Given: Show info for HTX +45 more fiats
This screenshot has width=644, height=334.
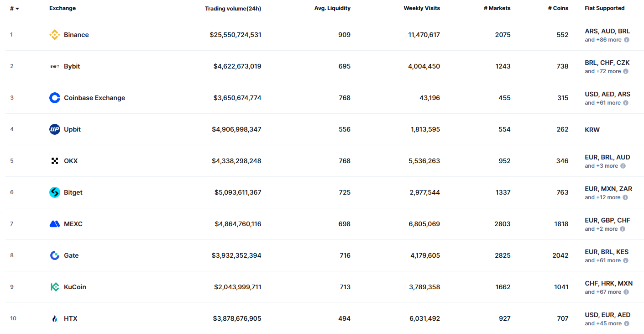Looking at the screenshot, I should pyautogui.click(x=626, y=323).
